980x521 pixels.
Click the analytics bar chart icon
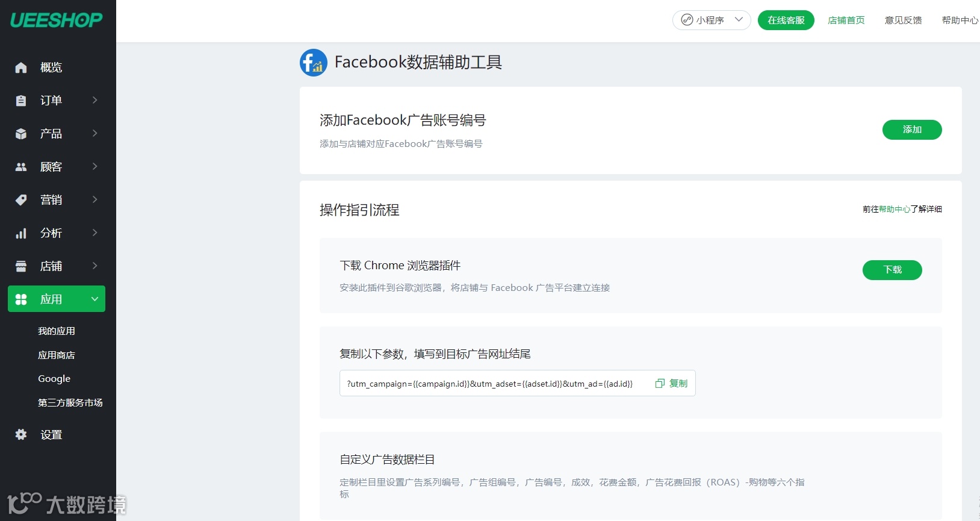coord(21,233)
